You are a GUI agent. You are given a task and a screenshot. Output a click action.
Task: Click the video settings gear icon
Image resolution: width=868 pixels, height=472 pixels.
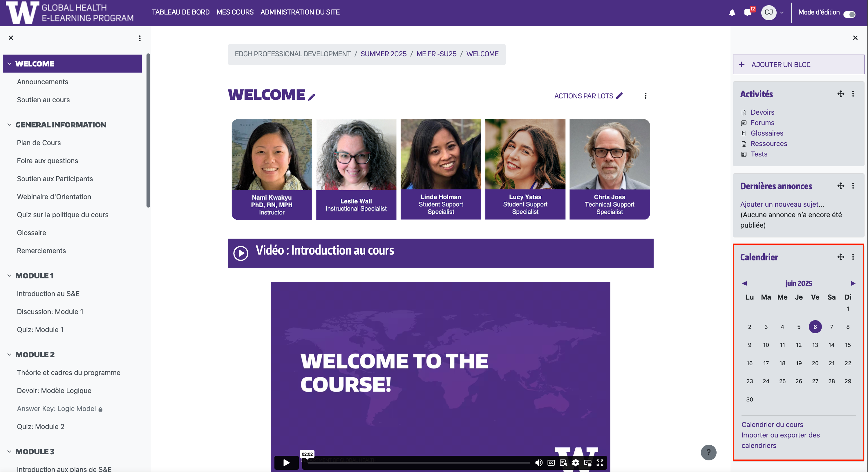click(x=576, y=462)
